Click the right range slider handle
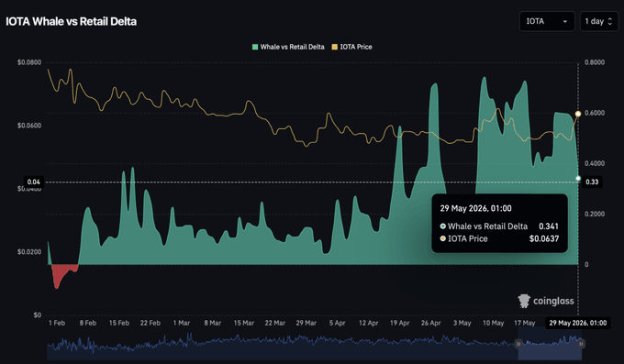Screen dimensions: 624x364 [x=581, y=343]
